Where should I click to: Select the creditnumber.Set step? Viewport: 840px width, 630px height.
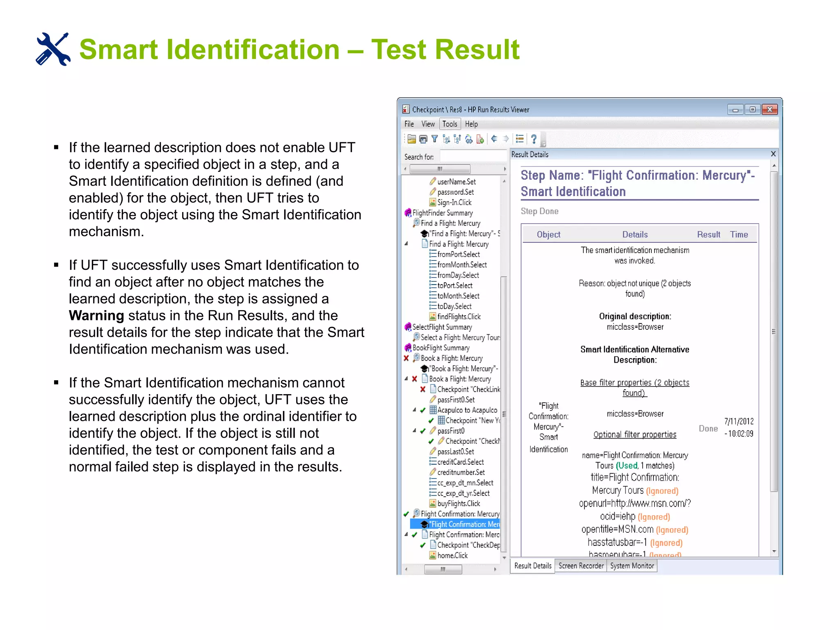[x=461, y=472]
